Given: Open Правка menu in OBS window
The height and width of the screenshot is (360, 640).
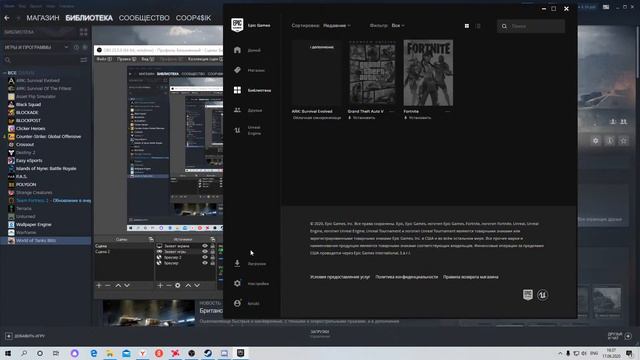Looking at the screenshot, I should pos(127,59).
